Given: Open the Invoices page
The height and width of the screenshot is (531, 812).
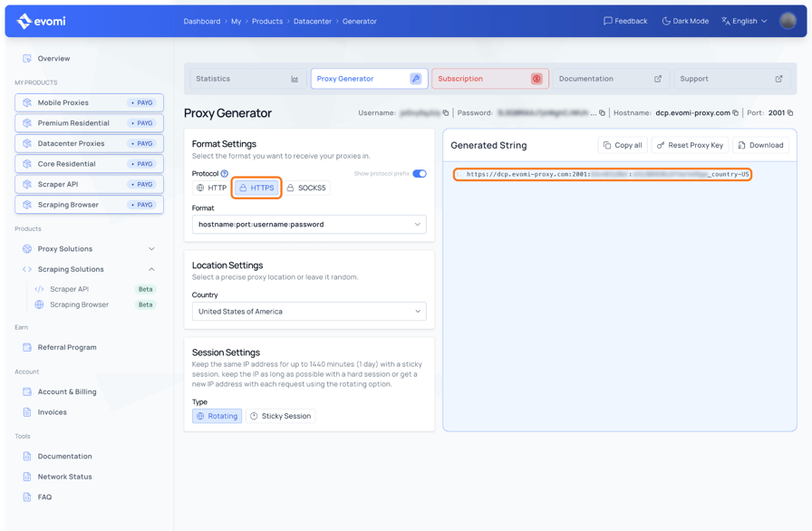Looking at the screenshot, I should pyautogui.click(x=52, y=412).
